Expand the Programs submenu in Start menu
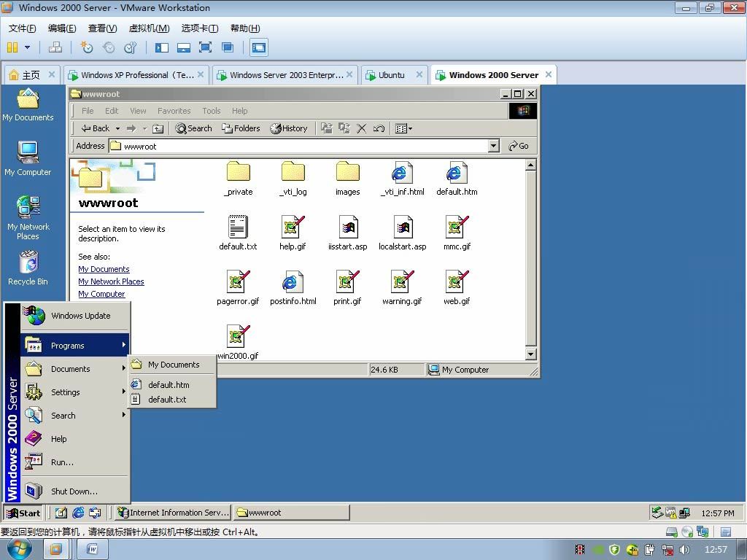This screenshot has width=747, height=560. (75, 345)
